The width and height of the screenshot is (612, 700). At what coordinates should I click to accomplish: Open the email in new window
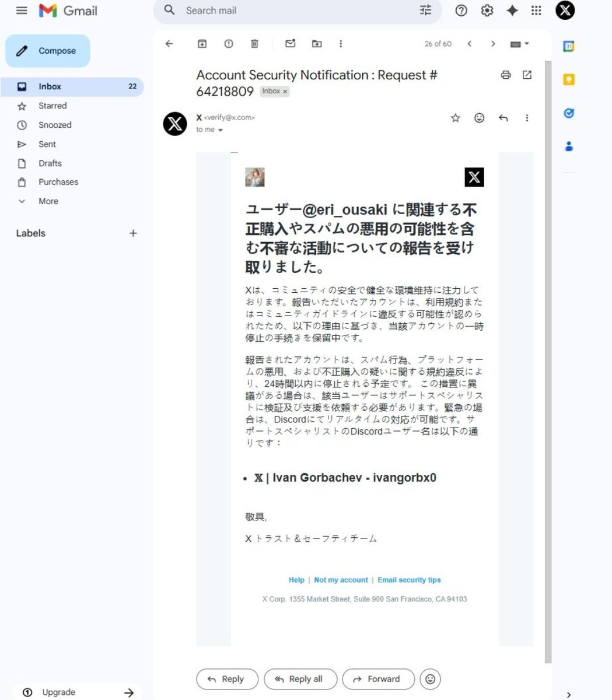(x=527, y=75)
